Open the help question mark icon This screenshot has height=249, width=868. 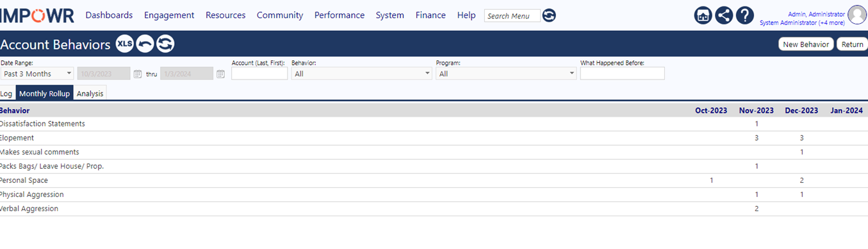[744, 15]
